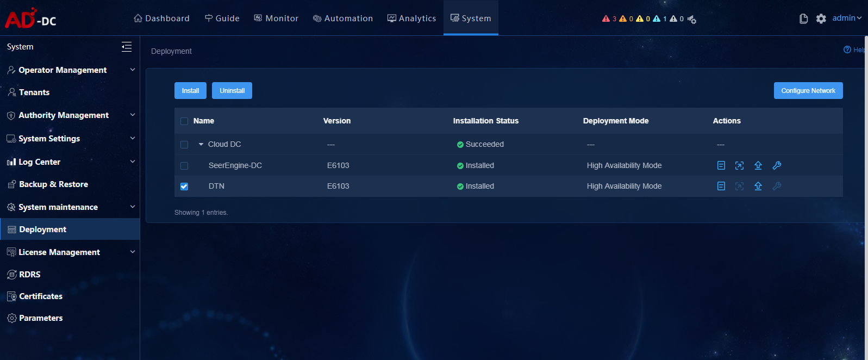
Task: Click the DTN name cell
Action: 216,186
